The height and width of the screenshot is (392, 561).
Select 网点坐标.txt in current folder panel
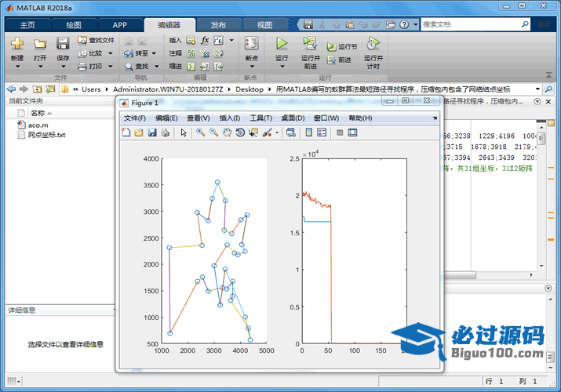tap(46, 135)
